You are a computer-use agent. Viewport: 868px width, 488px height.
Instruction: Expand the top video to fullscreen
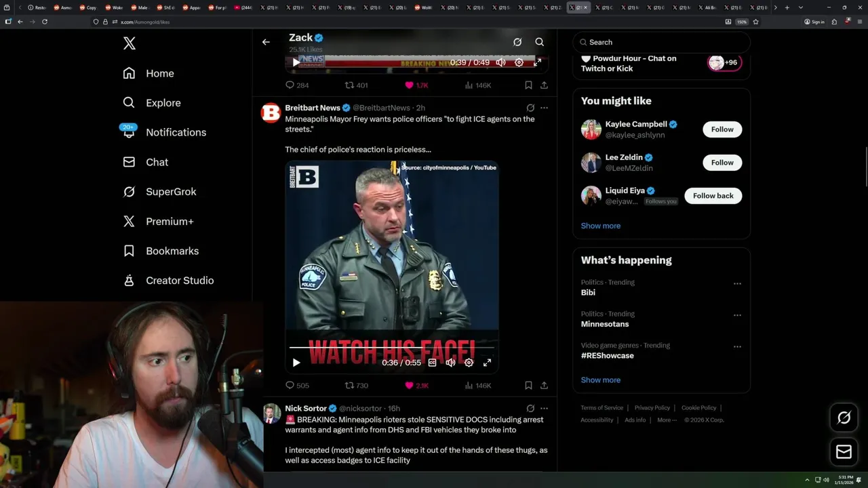(x=537, y=62)
